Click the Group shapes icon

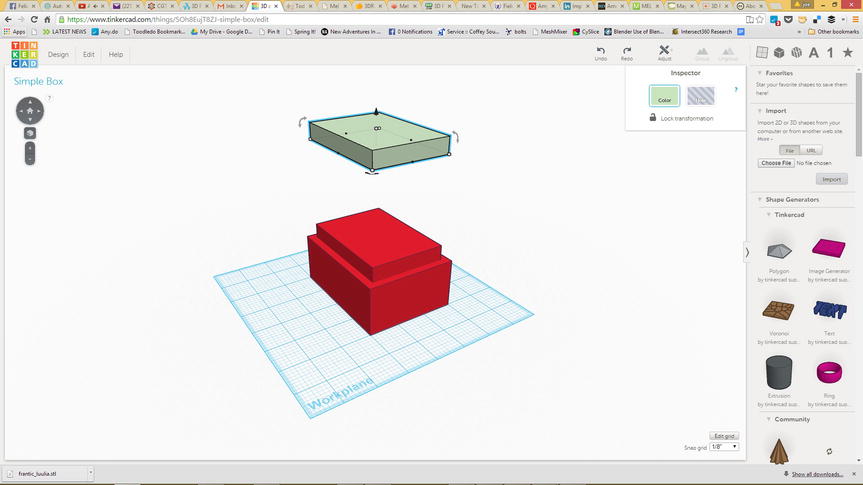pyautogui.click(x=702, y=53)
